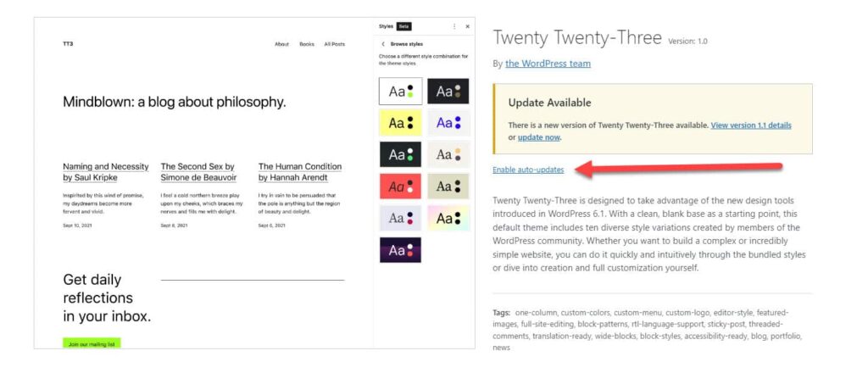Apply the red background style variation
868x373 pixels.
click(400, 186)
